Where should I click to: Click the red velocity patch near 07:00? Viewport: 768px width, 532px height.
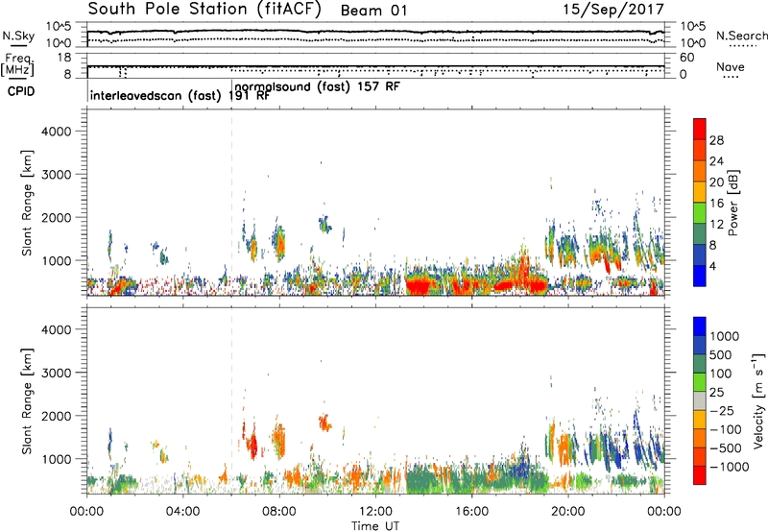click(252, 445)
